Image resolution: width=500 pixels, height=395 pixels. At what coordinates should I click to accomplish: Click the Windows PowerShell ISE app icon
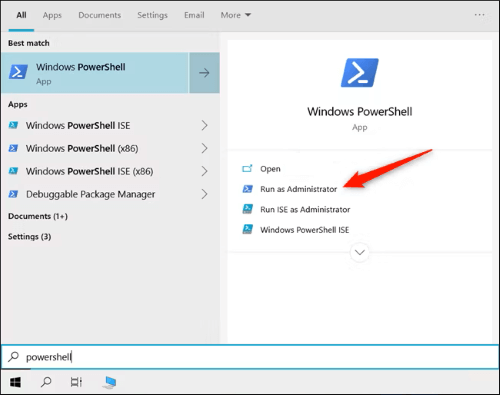(13, 125)
